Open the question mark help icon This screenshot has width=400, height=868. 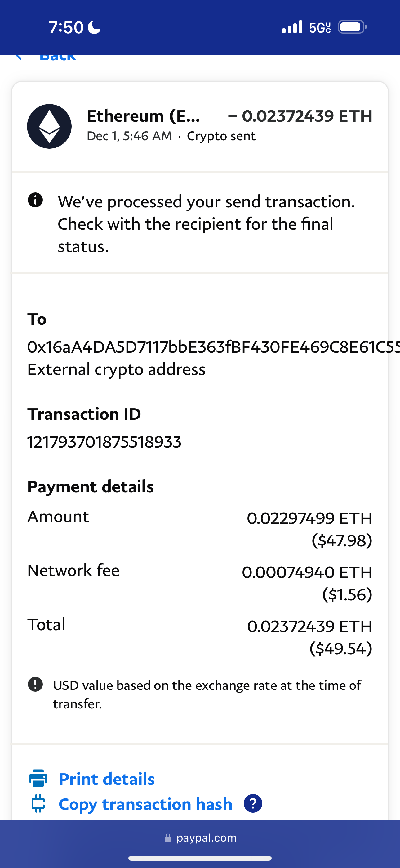(x=253, y=804)
